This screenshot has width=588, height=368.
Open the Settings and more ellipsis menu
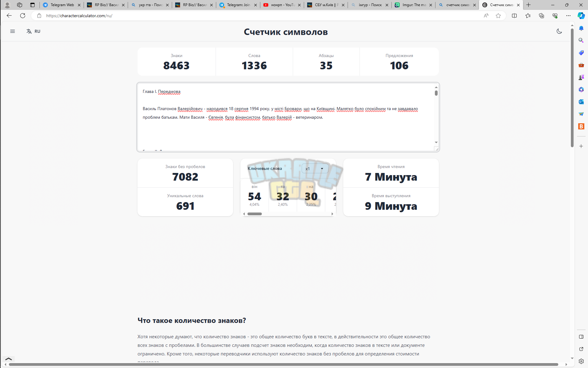click(568, 16)
